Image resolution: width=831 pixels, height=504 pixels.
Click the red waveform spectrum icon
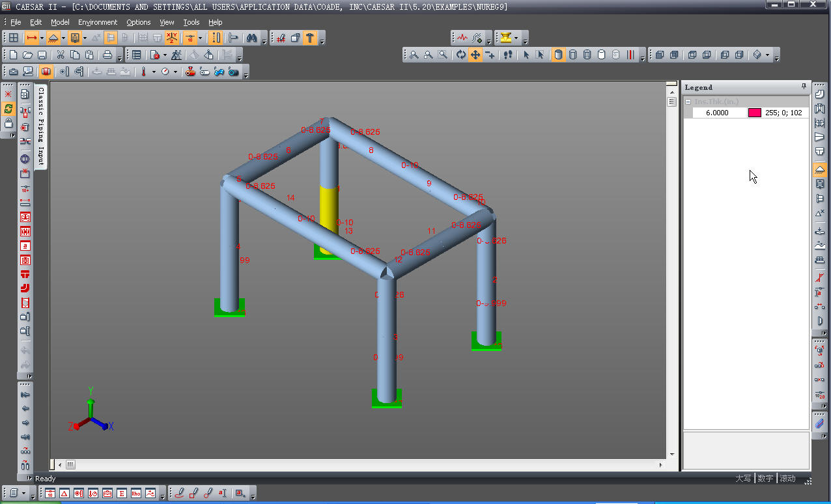point(462,38)
